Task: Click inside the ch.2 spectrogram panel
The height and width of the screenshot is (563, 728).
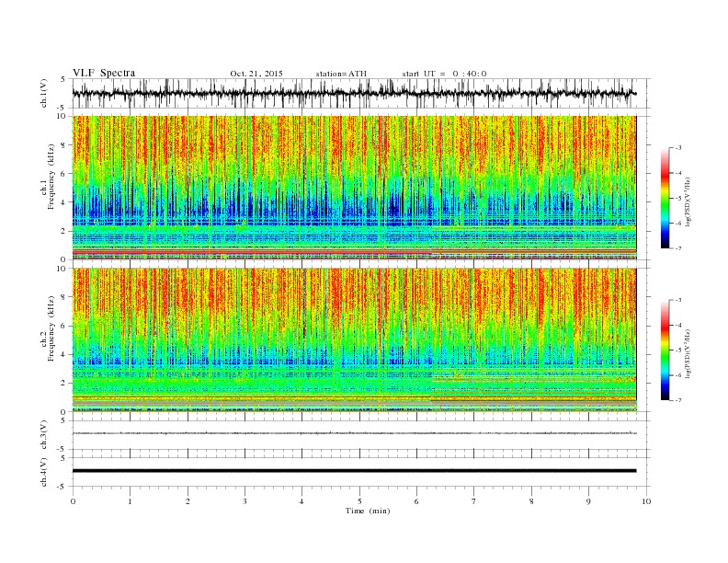Action: (x=354, y=339)
